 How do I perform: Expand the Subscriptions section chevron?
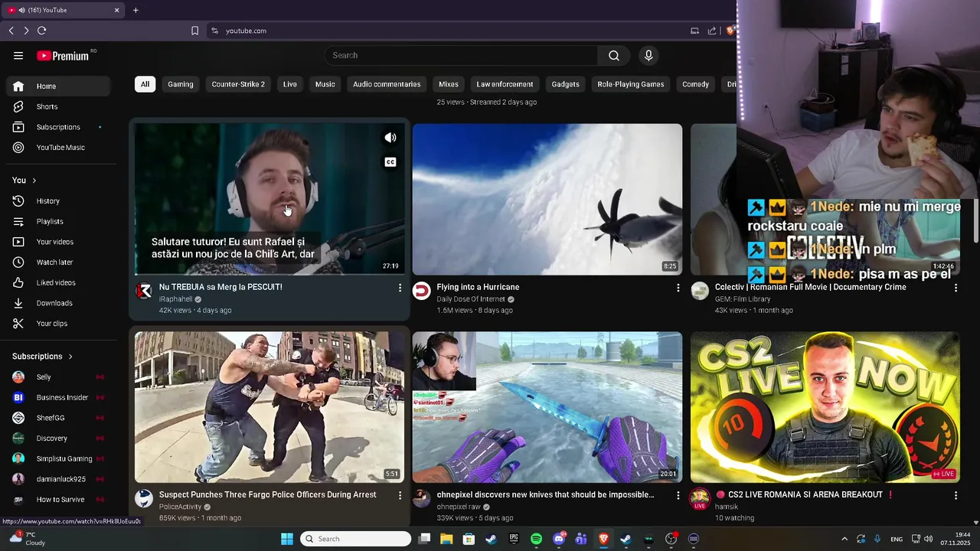[70, 357]
